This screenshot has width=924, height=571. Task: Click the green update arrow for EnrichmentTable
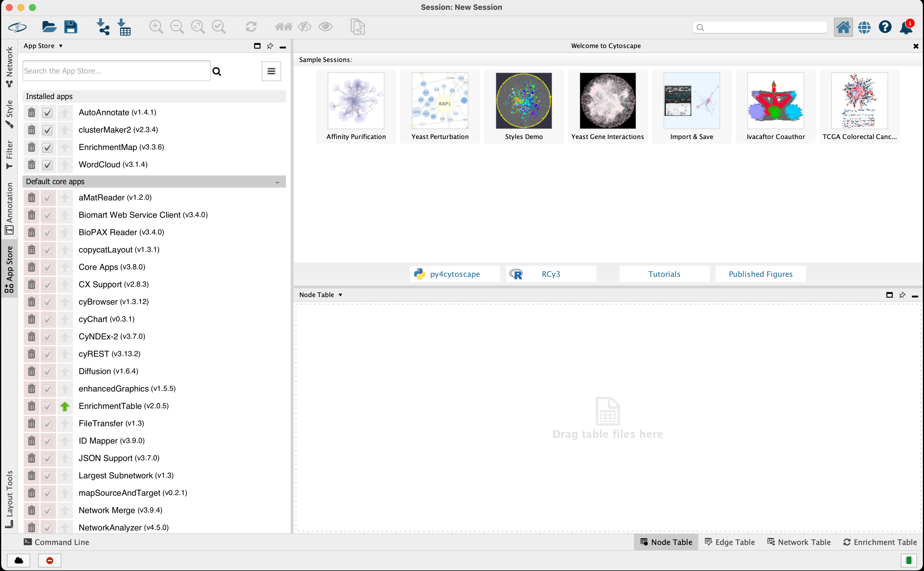coord(65,406)
